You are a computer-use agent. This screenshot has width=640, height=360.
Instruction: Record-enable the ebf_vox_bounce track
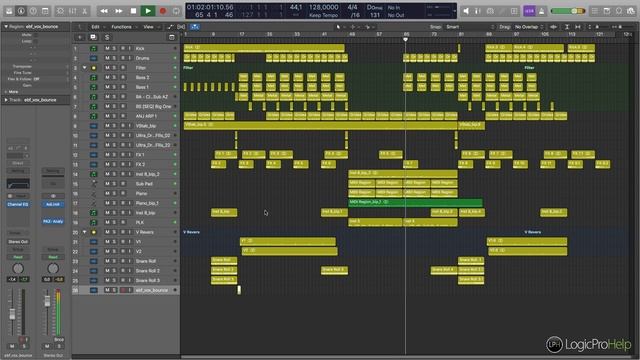coord(122,290)
